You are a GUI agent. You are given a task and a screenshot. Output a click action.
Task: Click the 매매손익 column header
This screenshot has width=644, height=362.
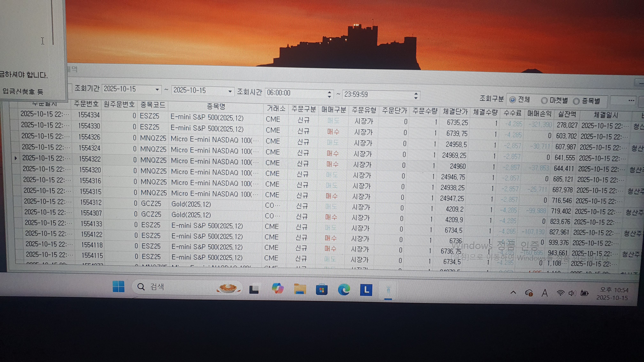[539, 114]
